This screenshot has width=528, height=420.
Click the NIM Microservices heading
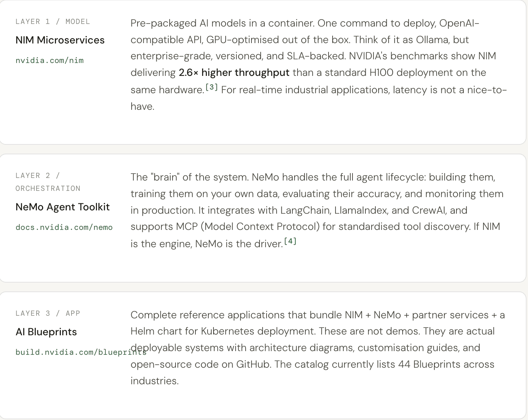click(60, 40)
